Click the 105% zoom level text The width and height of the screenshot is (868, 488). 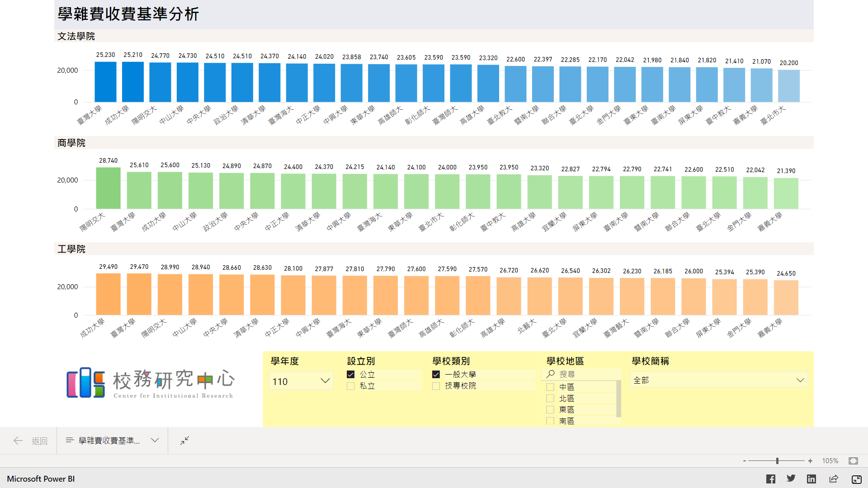click(x=830, y=461)
